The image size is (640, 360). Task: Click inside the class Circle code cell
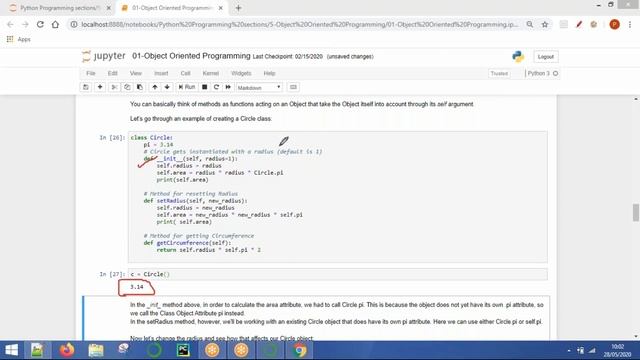click(338, 197)
